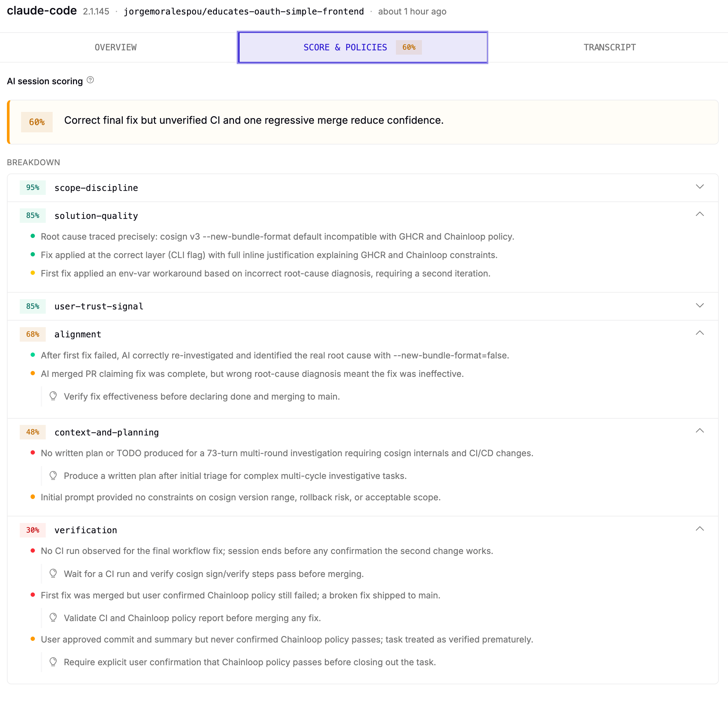
Task: Click the alignment label
Action: tap(78, 334)
